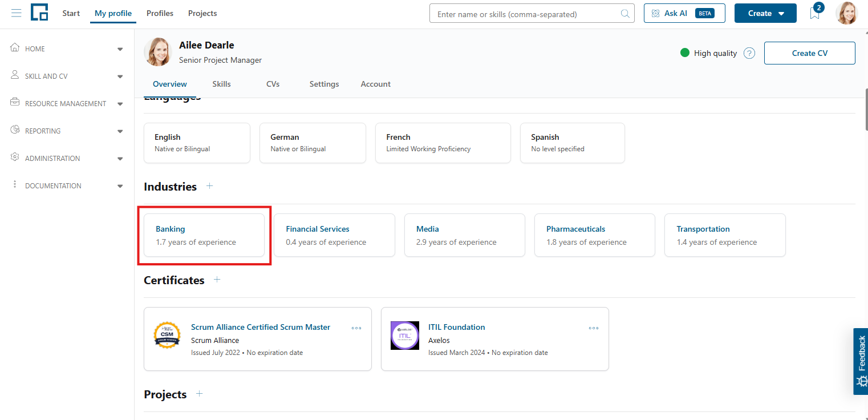Select the Spanish language card
This screenshot has height=420, width=868.
coord(573,143)
